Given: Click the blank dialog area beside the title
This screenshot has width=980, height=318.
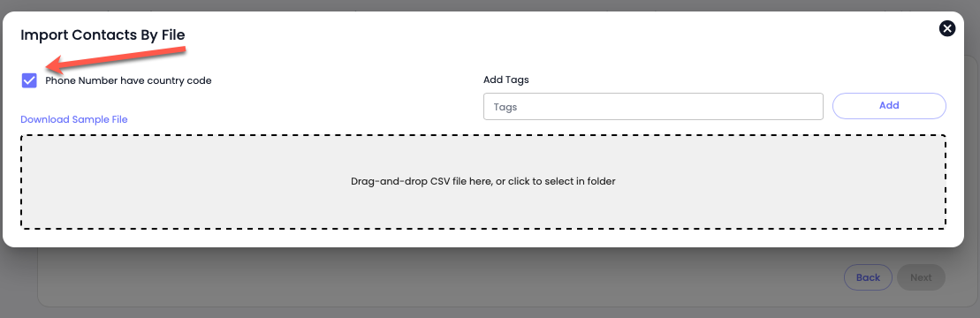Looking at the screenshot, I should pyautogui.click(x=563, y=35).
